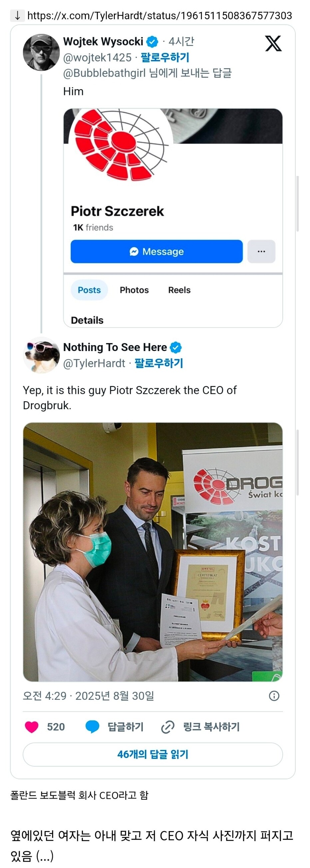Open the x.com TylerHardt status URL
Screen dimensions: 310x868
pos(159,16)
